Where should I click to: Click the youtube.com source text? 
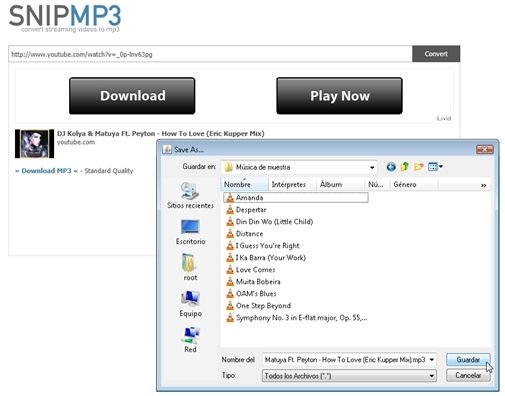(76, 142)
